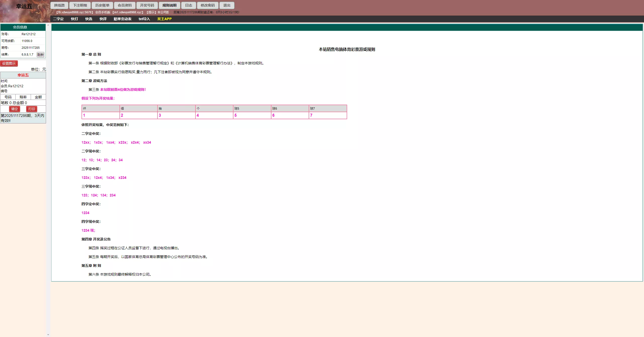This screenshot has width=644, height=337.
Task: Open 历史账单 from the top bar
Action: 102,5
